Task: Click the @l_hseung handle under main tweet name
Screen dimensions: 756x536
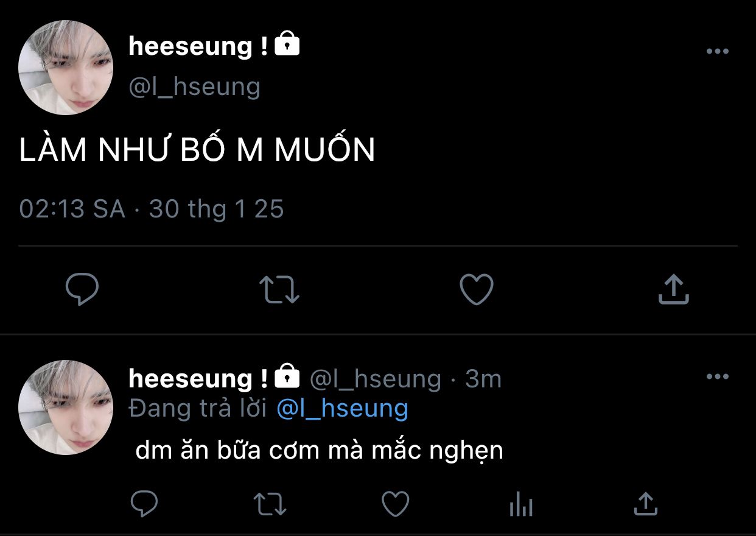Action: (x=195, y=86)
